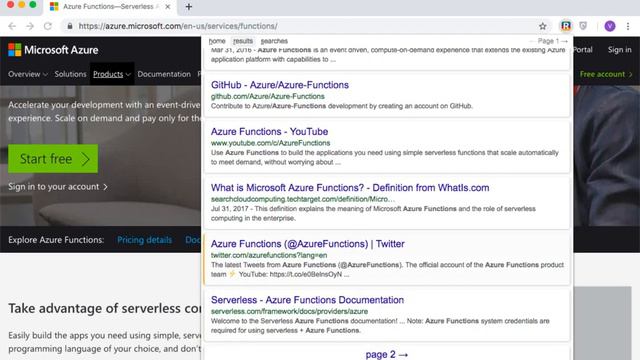Switch to the popup's results tab
The height and width of the screenshot is (360, 640).
243,41
